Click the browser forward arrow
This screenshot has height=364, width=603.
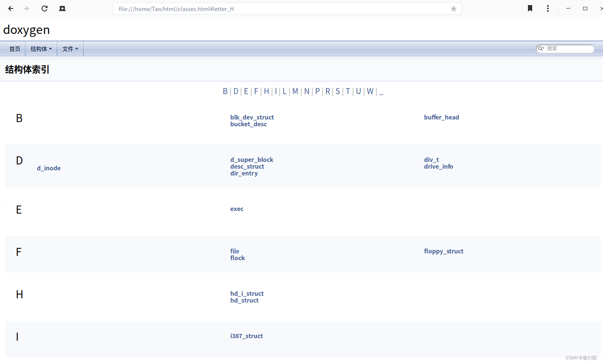point(26,8)
